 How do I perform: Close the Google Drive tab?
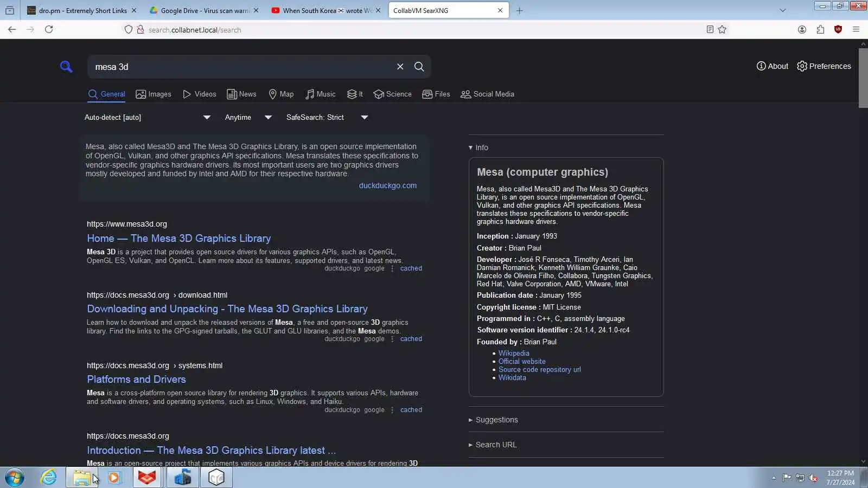point(256,10)
